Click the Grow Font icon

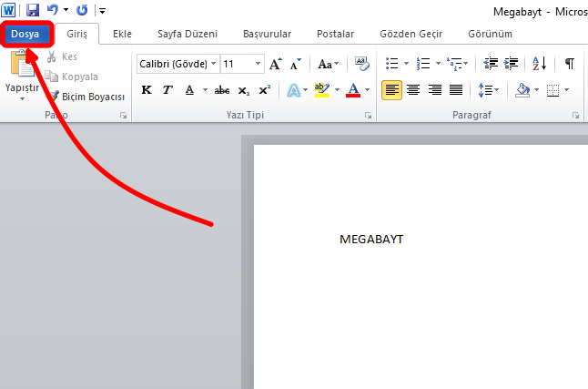(275, 64)
